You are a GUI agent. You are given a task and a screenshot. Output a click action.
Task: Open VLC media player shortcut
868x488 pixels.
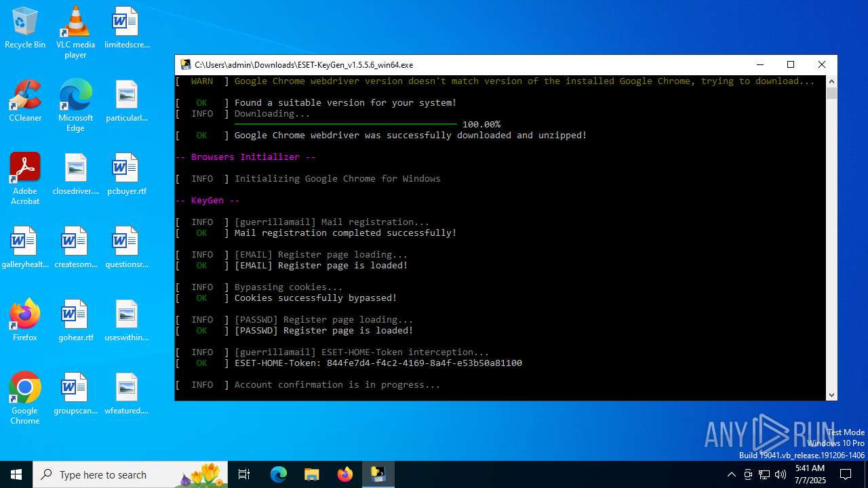point(75,33)
